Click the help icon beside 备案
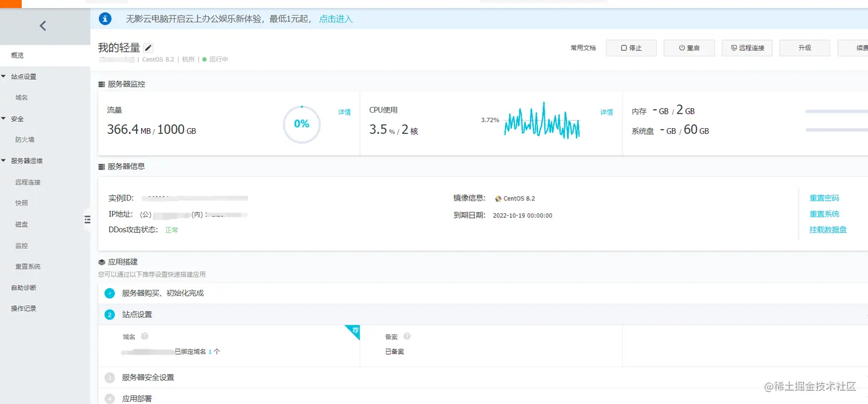Screen dimensions: 868x404 point(407,336)
